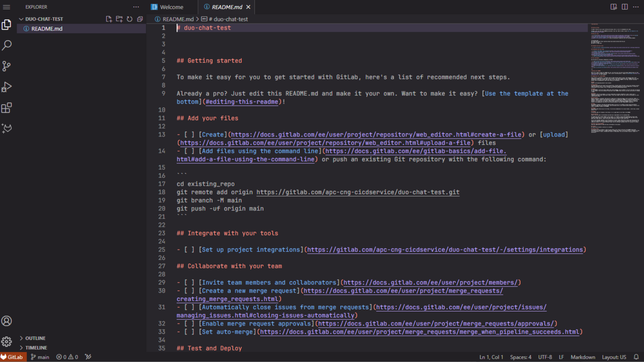Click the '## Integrate with your tools' heading
Image resolution: width=644 pixels, height=362 pixels.
pyautogui.click(x=228, y=234)
